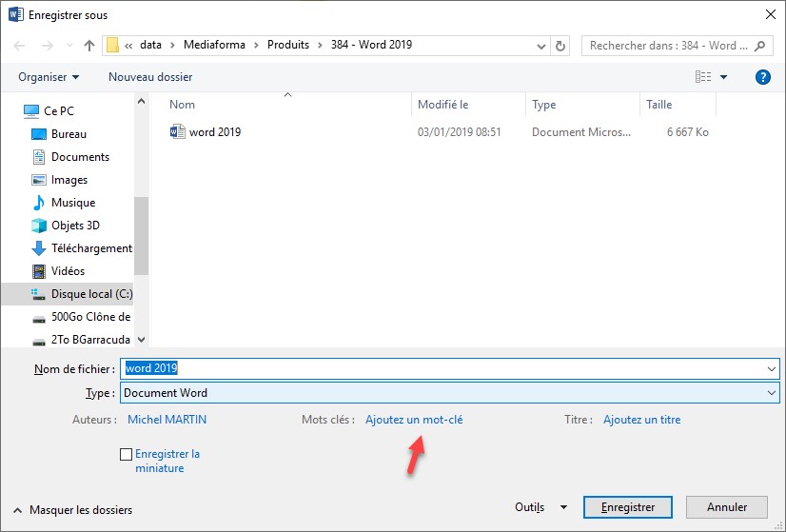Open the view options dropdown arrow
Screen dimensions: 786x532
pos(724,77)
